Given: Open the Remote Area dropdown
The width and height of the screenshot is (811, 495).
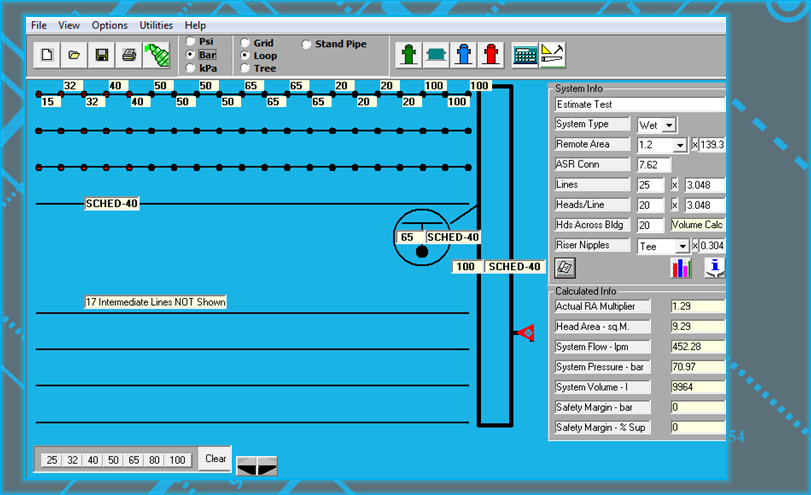Looking at the screenshot, I should [680, 145].
